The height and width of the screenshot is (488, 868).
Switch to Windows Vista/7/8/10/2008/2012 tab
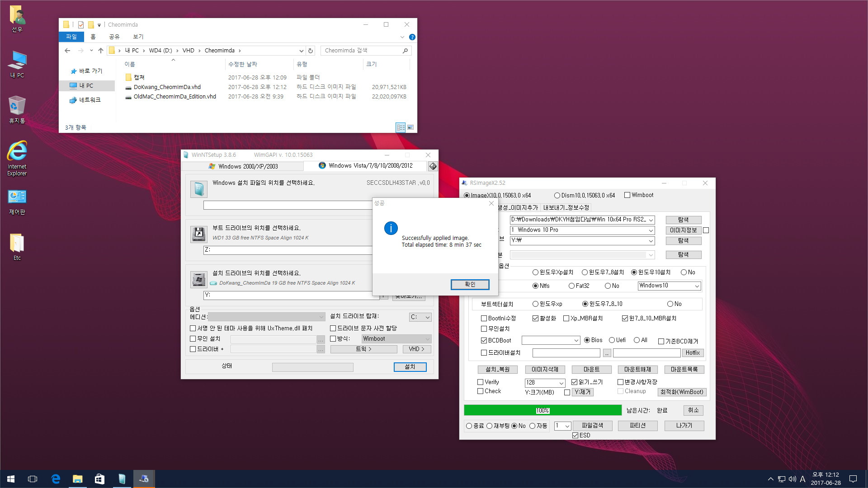365,166
